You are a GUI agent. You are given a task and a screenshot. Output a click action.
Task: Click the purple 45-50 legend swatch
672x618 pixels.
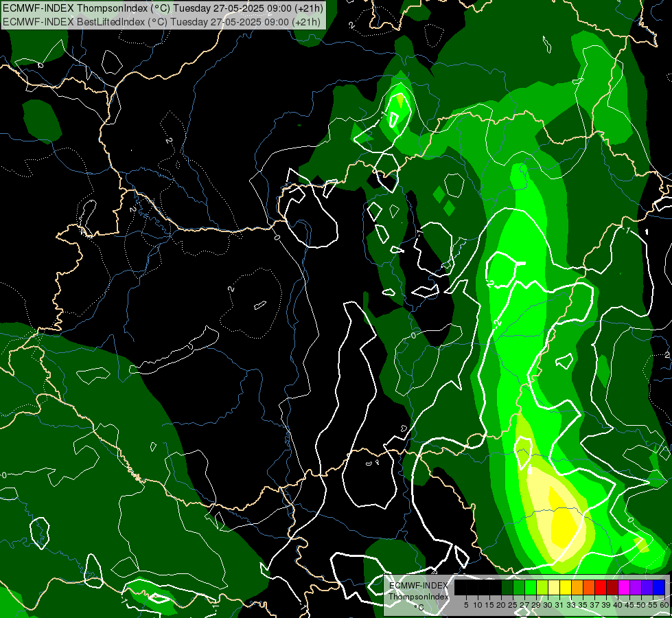[636, 587]
